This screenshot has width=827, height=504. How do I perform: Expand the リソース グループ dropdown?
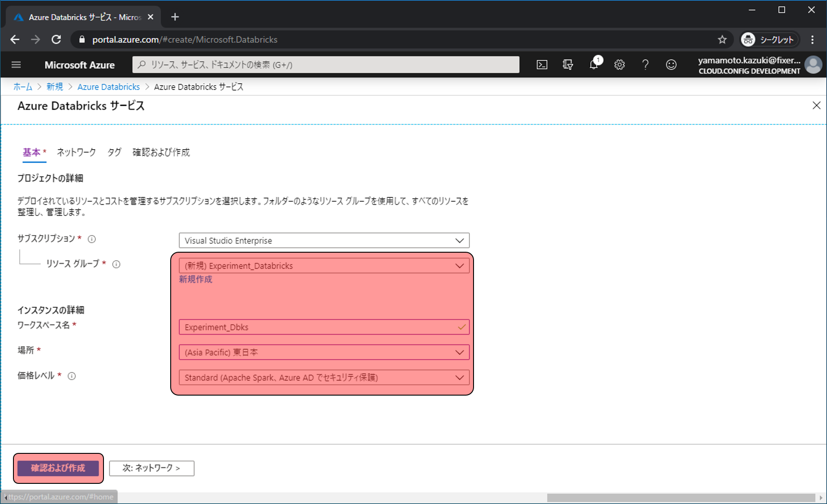(x=324, y=266)
